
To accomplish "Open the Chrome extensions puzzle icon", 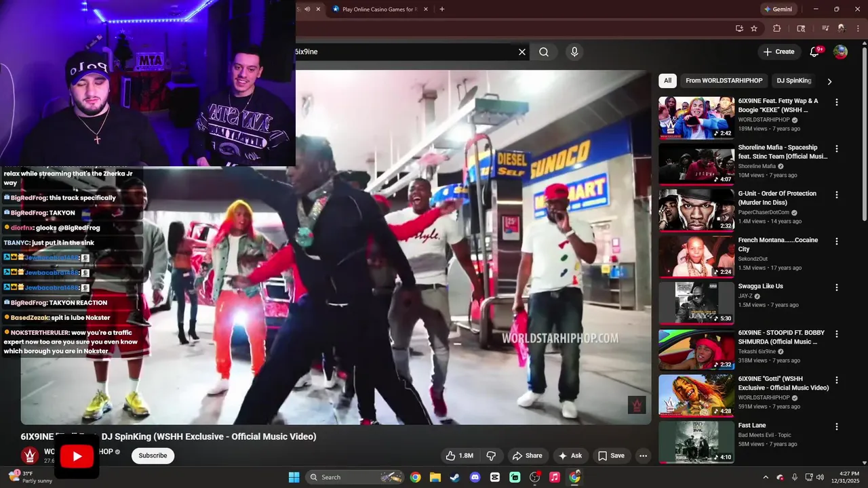I will coord(777,28).
